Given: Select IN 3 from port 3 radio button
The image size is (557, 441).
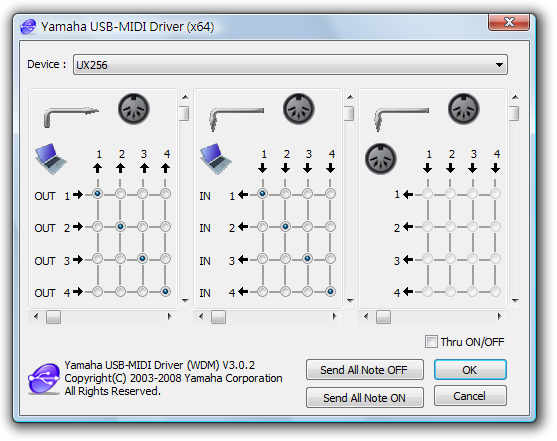Looking at the screenshot, I should tap(308, 259).
